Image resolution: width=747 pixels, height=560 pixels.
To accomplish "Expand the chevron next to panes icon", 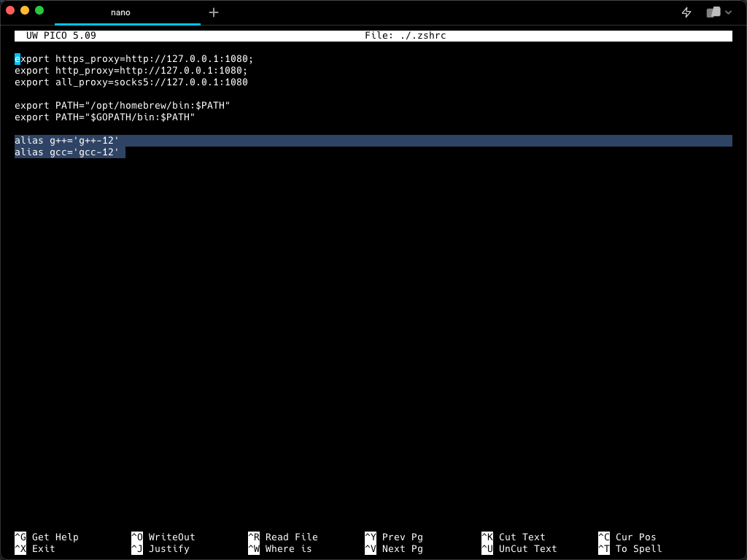I will click(729, 12).
